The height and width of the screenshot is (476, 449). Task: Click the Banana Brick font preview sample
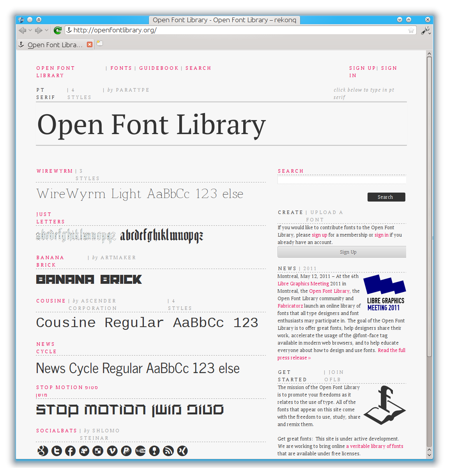point(89,280)
